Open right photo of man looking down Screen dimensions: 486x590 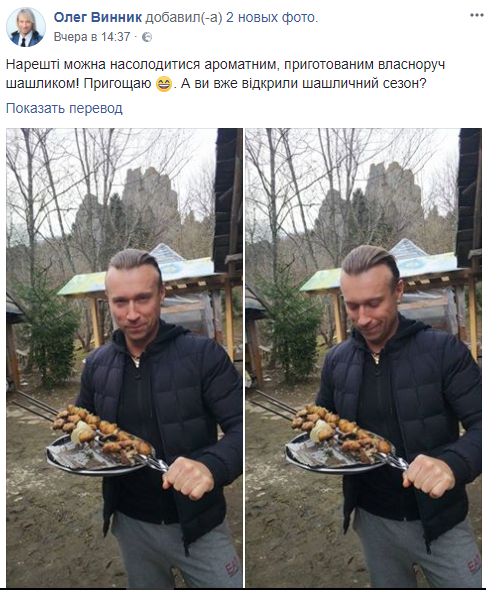coord(363,357)
